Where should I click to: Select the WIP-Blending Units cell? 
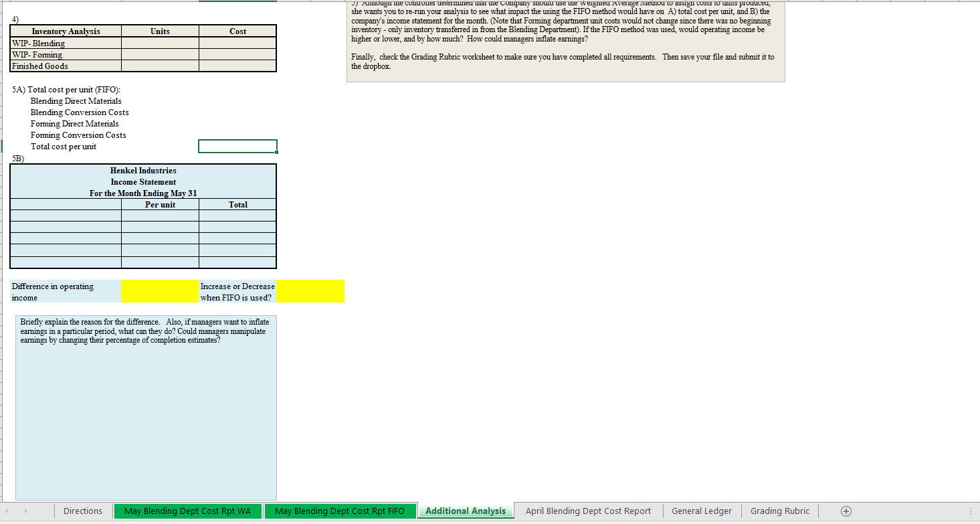coord(159,43)
